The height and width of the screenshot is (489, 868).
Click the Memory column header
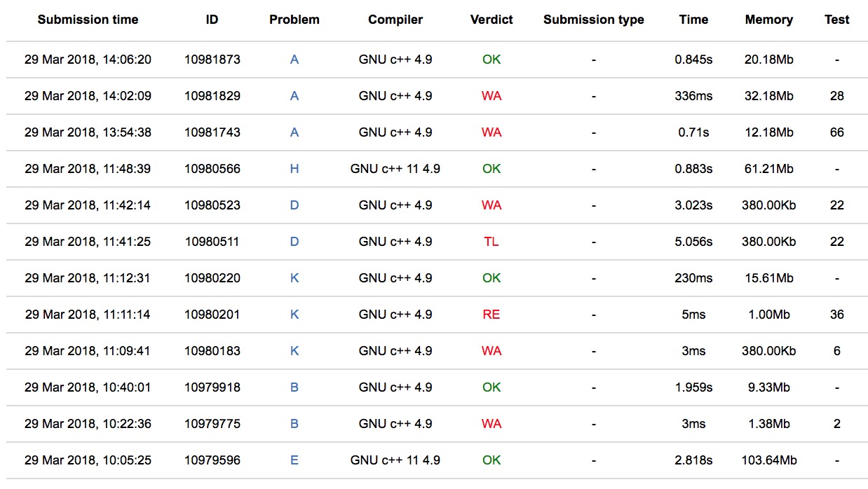768,20
